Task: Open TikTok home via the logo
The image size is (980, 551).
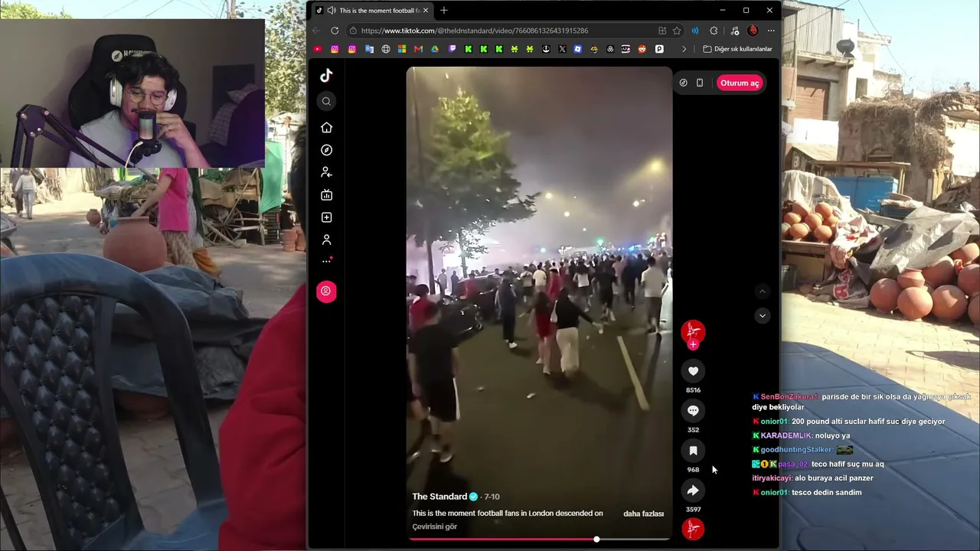Action: pos(326,75)
